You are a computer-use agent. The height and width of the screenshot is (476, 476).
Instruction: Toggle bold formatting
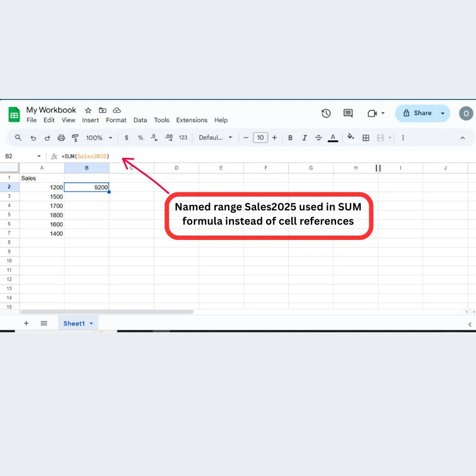click(290, 138)
